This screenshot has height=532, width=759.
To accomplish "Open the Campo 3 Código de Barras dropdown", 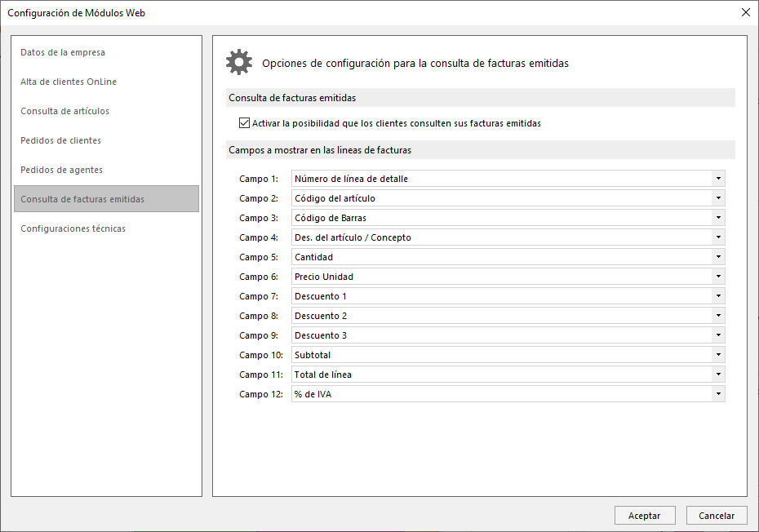I will (x=718, y=218).
